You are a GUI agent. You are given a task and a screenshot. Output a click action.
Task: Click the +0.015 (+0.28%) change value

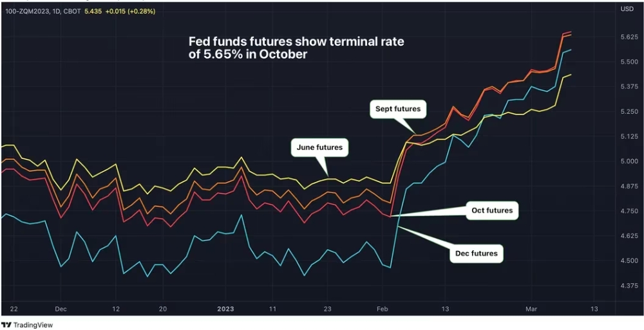click(129, 12)
